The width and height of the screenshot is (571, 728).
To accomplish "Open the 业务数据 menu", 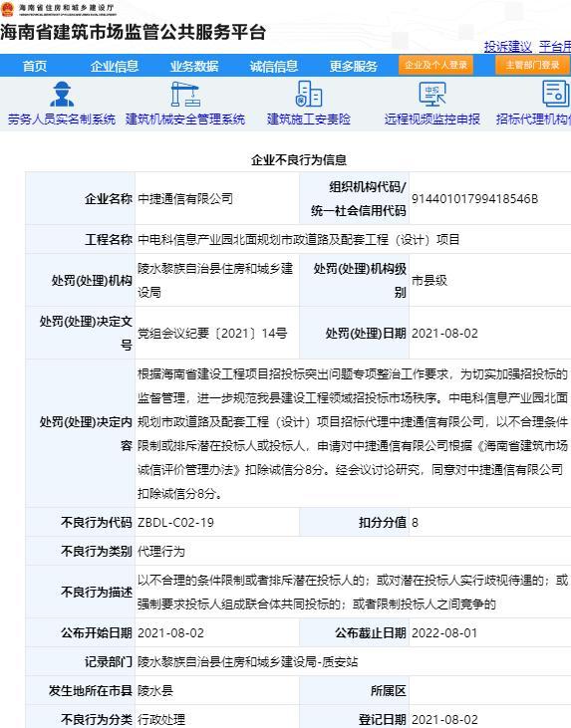I will (194, 66).
